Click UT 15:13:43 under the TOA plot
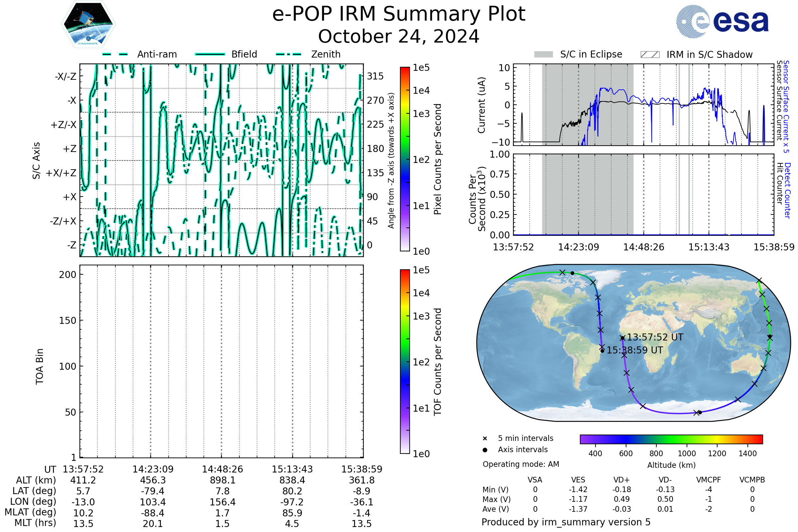The image size is (798, 532). coord(292,469)
